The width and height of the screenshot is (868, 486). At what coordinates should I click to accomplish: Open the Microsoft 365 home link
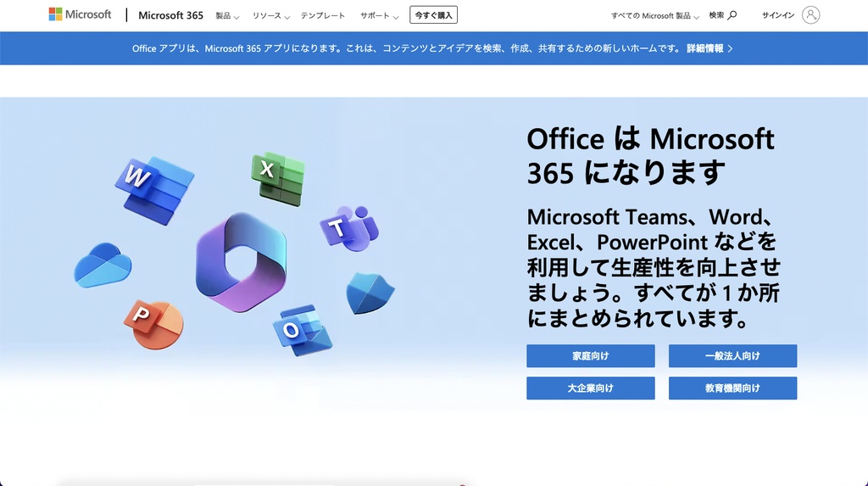point(170,15)
